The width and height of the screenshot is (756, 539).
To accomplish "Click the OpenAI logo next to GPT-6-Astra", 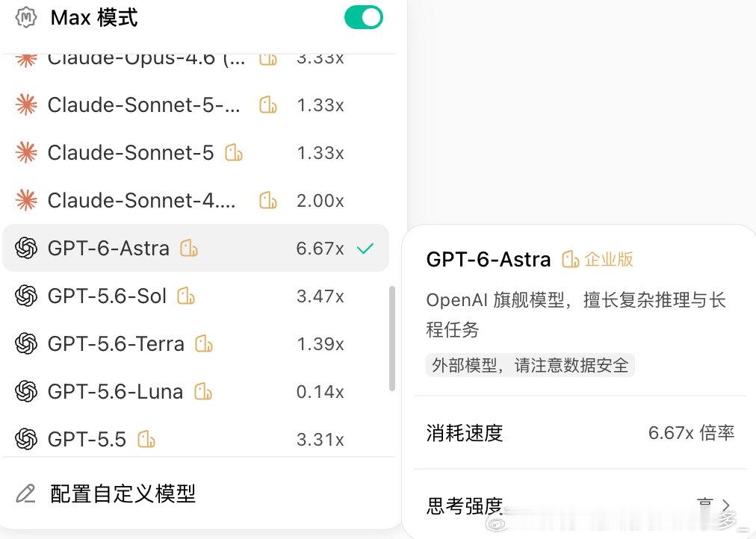I will pyautogui.click(x=26, y=248).
